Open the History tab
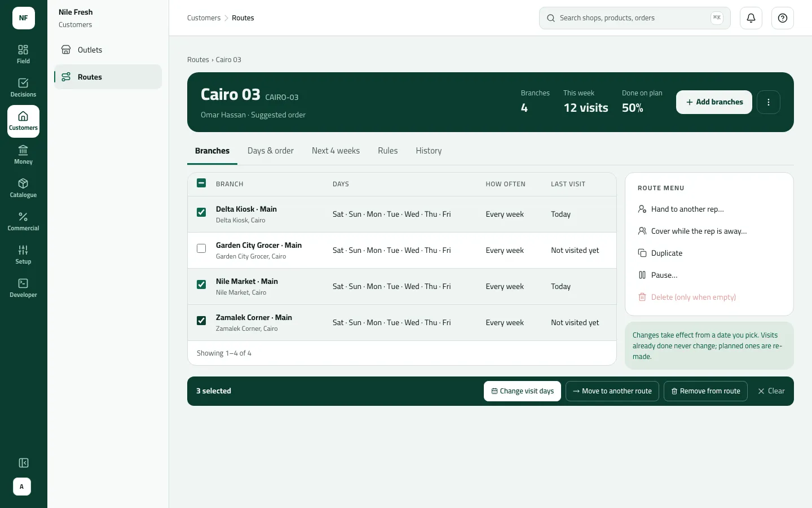 [429, 151]
